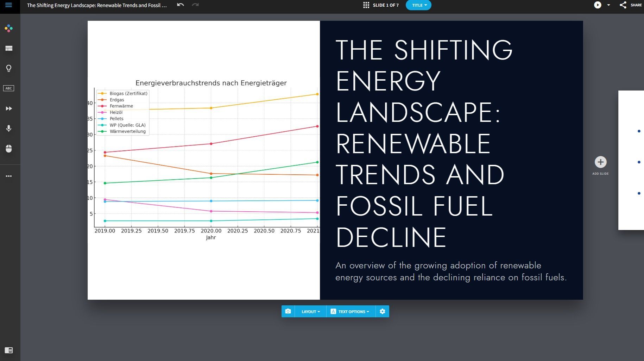
Task: Open slide settings gear icon
Action: coord(383,311)
